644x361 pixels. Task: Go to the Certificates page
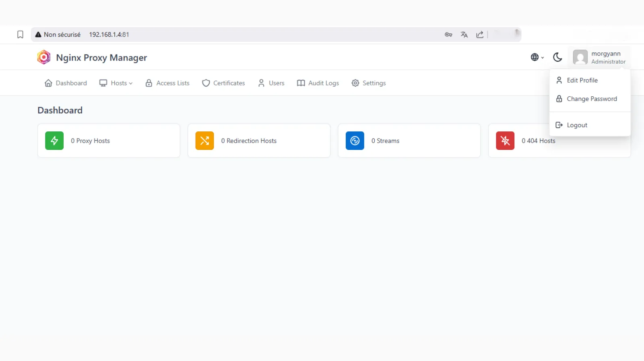pos(223,83)
